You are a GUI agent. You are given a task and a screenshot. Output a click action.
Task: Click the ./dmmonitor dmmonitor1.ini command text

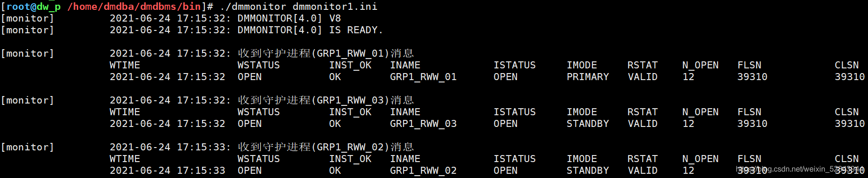(x=299, y=7)
